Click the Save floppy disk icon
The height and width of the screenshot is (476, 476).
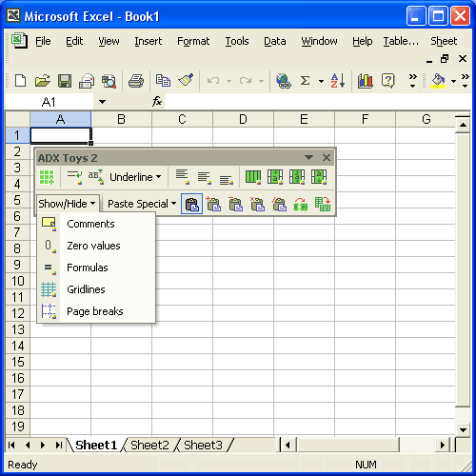pyautogui.click(x=65, y=81)
